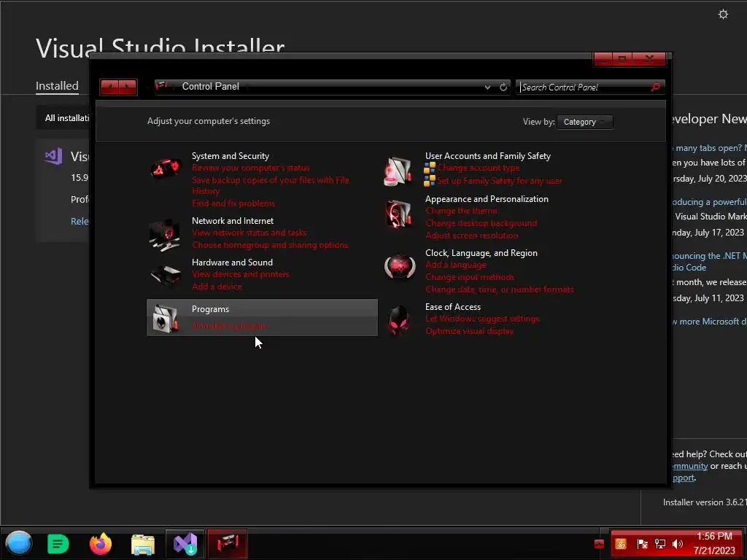This screenshot has height=560, width=747.
Task: Open the Network and Internet icon
Action: tap(165, 235)
